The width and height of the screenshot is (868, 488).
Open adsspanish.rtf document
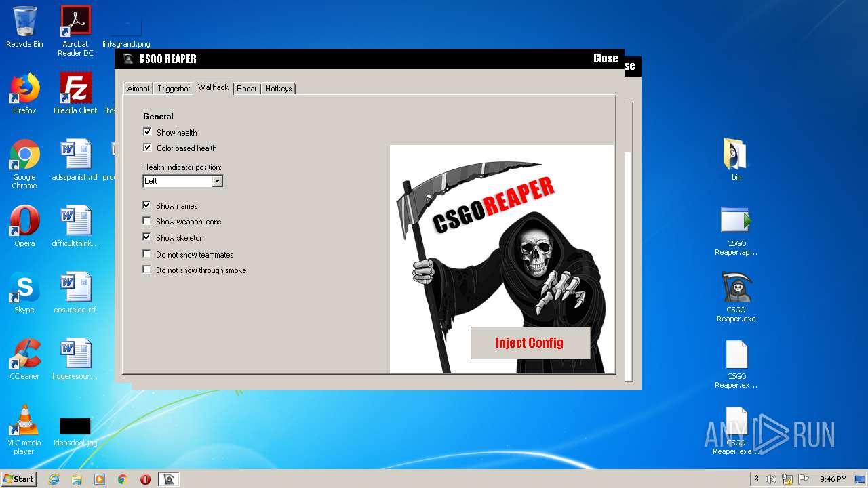pyautogui.click(x=75, y=160)
